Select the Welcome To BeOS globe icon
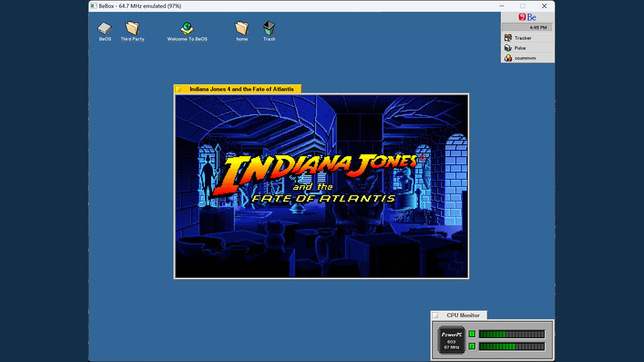The image size is (644, 362). [x=187, y=28]
